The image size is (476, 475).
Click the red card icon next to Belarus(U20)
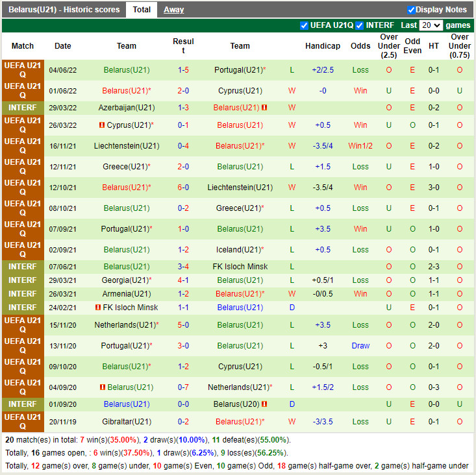[x=264, y=404]
